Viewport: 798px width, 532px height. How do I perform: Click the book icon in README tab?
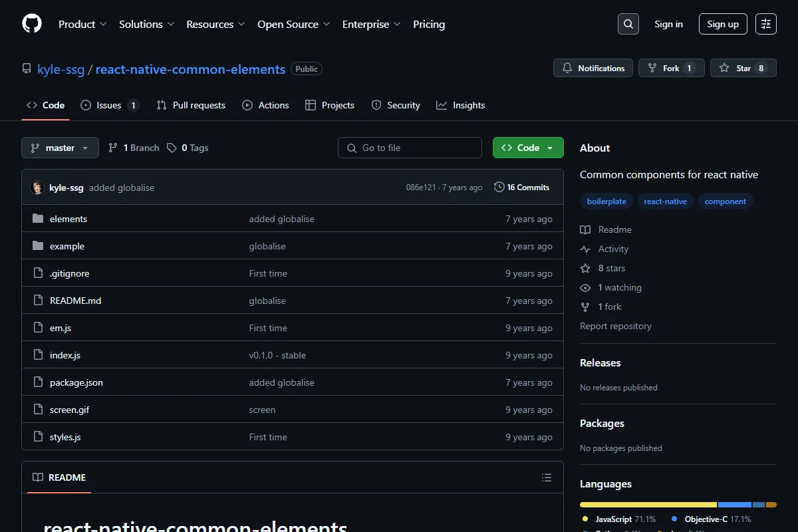point(38,477)
